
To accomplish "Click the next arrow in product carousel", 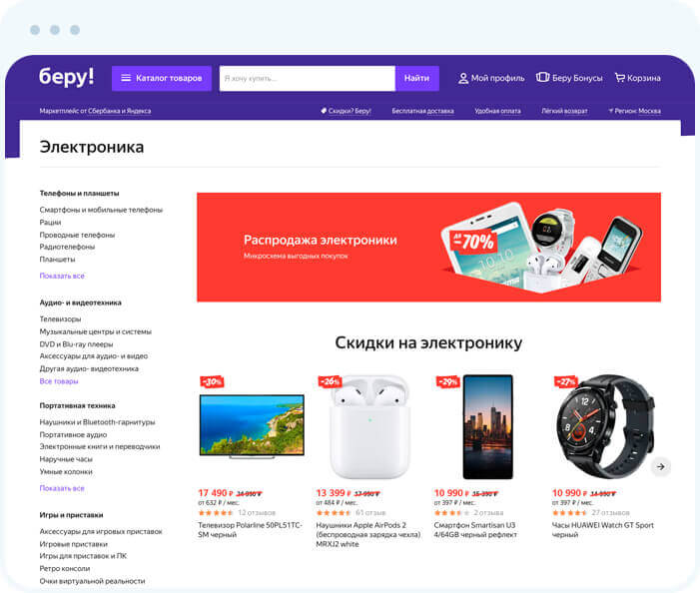I will tap(660, 467).
